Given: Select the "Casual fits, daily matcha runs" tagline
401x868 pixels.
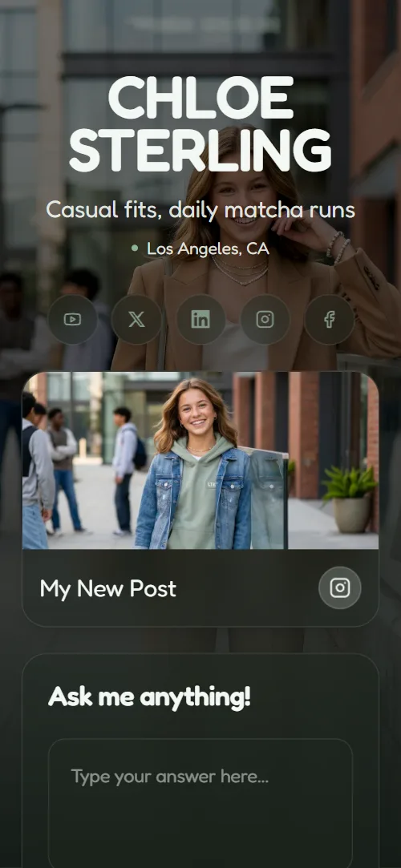Looking at the screenshot, I should pyautogui.click(x=200, y=210).
